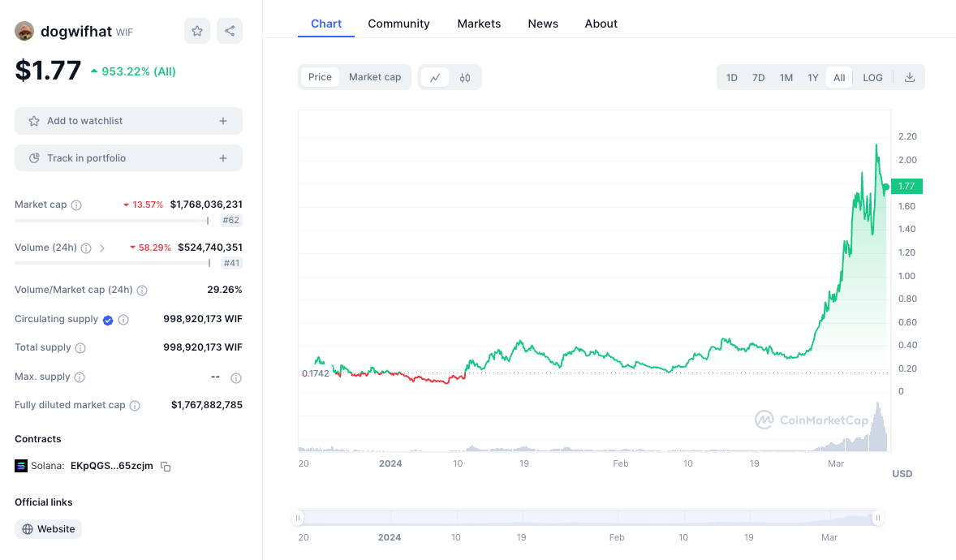Click the #62 market cap rank badge
The image size is (956, 560).
coord(231,220)
